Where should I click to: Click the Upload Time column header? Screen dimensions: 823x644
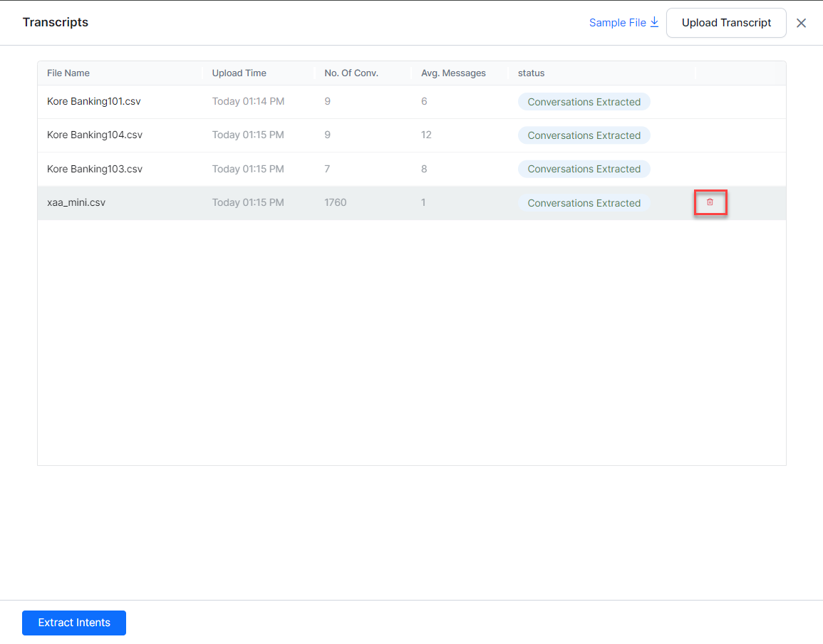(x=239, y=73)
